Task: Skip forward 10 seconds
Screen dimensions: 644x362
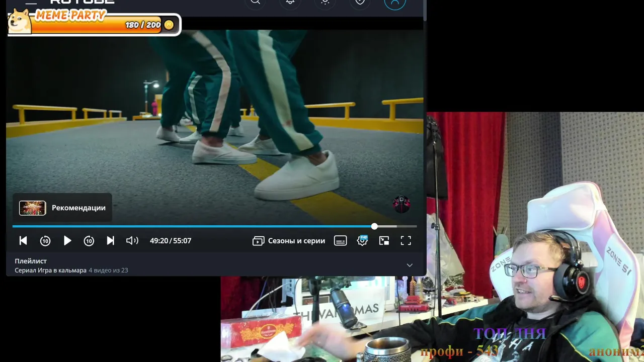Action: pyautogui.click(x=89, y=241)
